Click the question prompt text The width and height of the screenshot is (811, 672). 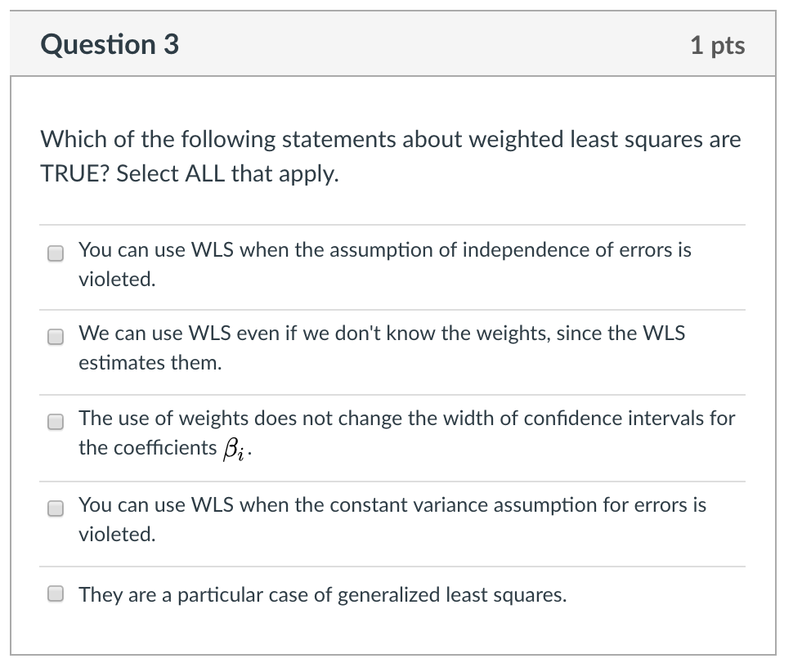tap(391, 155)
